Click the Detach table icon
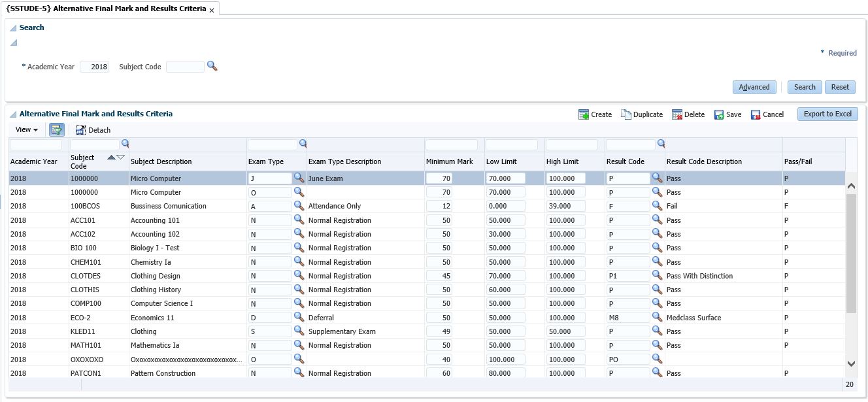 81,130
